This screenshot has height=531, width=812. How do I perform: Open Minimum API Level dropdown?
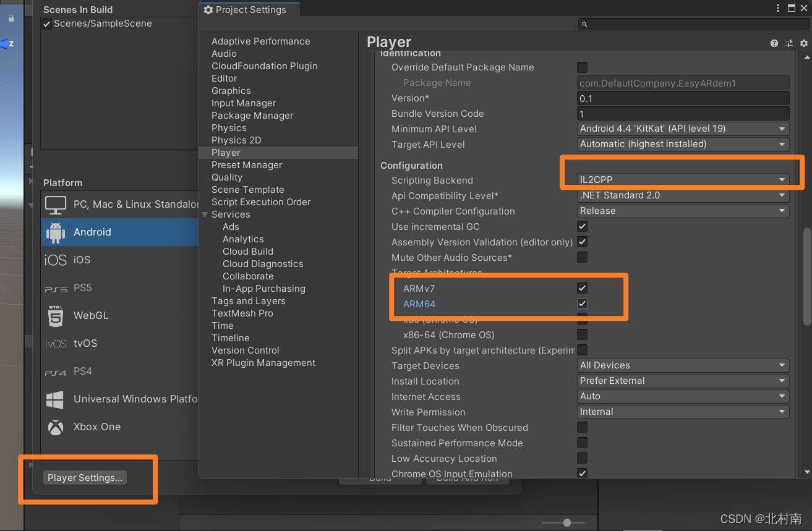click(683, 129)
